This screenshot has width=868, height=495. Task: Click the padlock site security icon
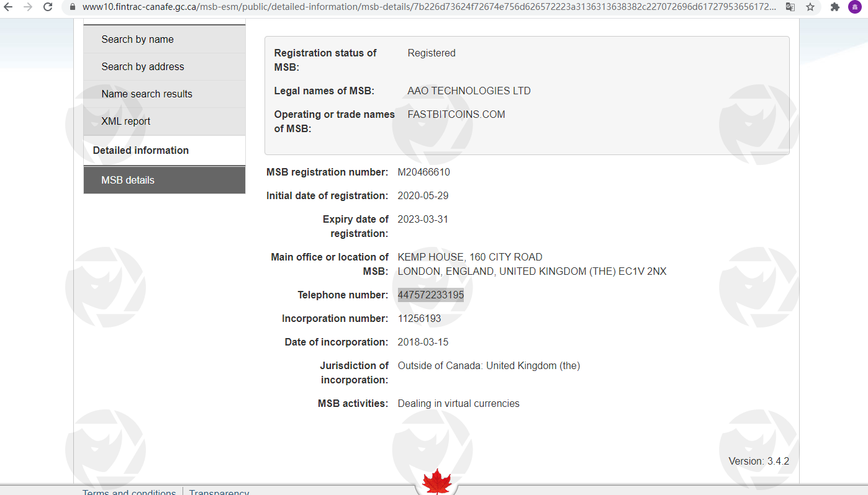(72, 7)
